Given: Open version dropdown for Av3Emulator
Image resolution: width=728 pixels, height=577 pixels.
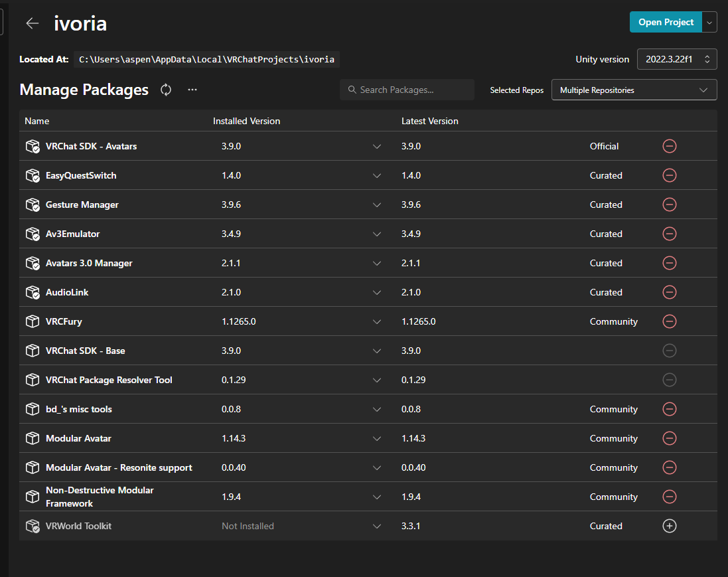Looking at the screenshot, I should 376,234.
